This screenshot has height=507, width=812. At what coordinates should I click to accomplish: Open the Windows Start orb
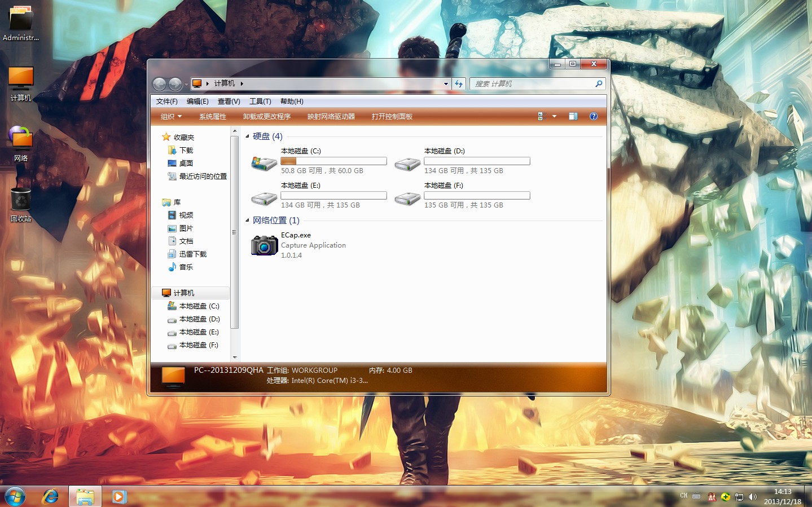coord(15,496)
